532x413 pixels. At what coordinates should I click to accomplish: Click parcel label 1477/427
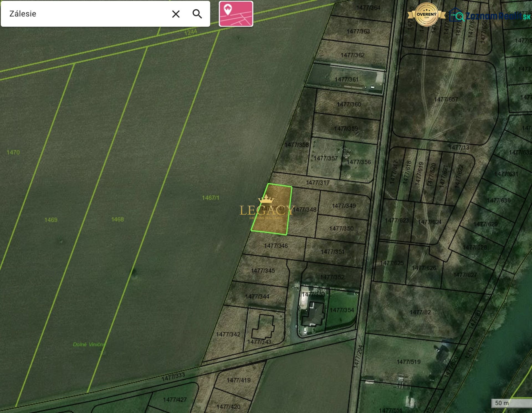pyautogui.click(x=175, y=400)
